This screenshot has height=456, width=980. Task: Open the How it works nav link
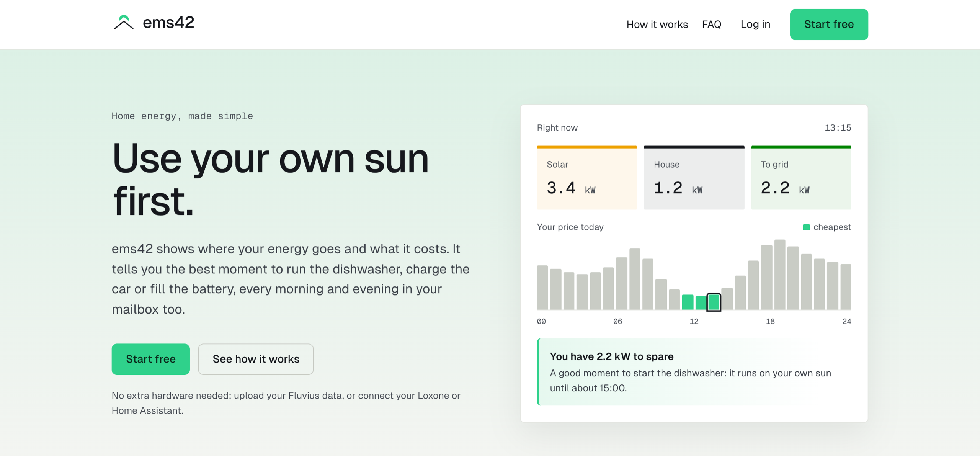coord(657,25)
